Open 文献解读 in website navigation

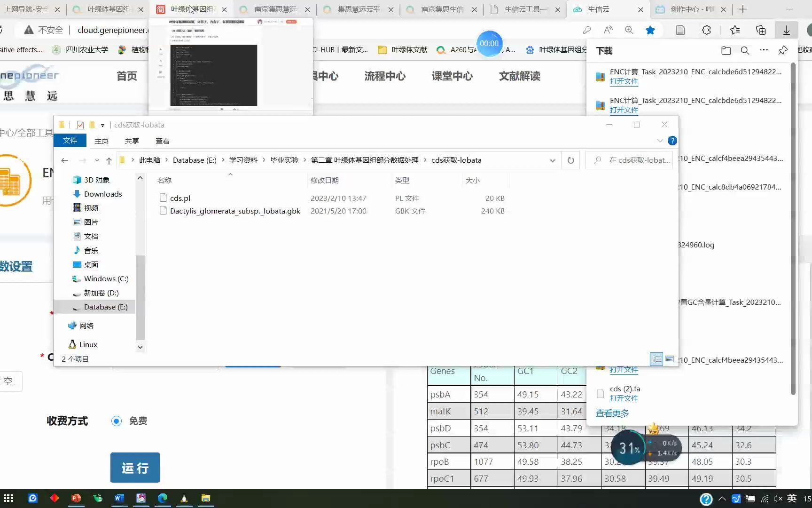[x=520, y=76]
